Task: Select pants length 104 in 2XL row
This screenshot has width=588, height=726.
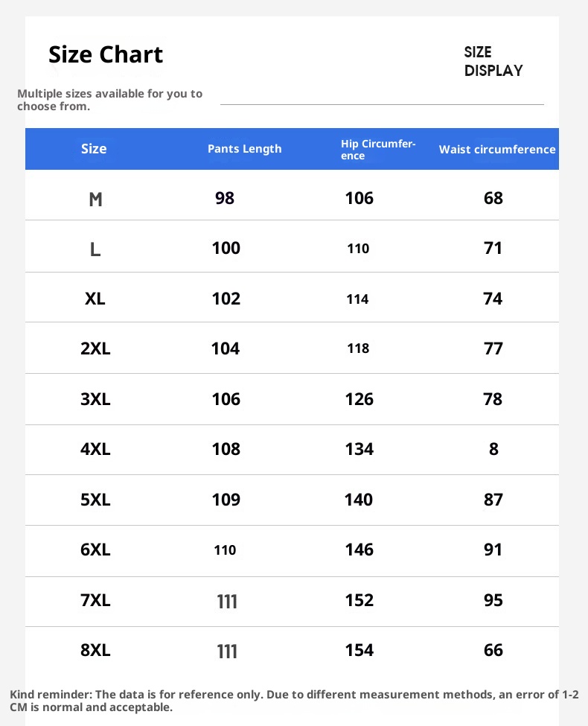Action: tap(226, 349)
